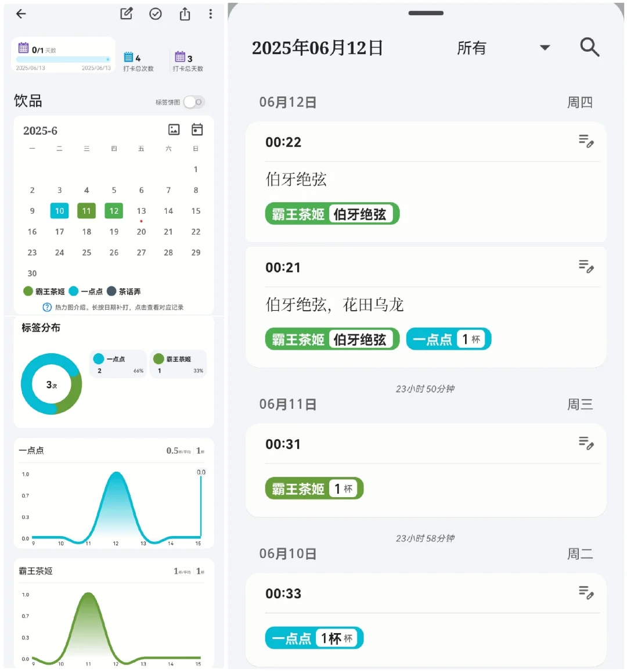The width and height of the screenshot is (627, 672).
Task: Select date 12 on the June calendar
Action: pyautogui.click(x=114, y=211)
